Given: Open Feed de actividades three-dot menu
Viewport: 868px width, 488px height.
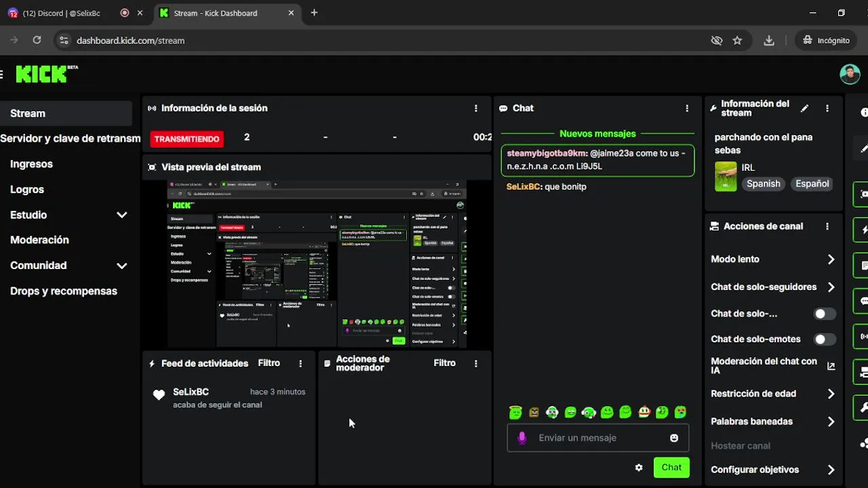Looking at the screenshot, I should point(300,364).
